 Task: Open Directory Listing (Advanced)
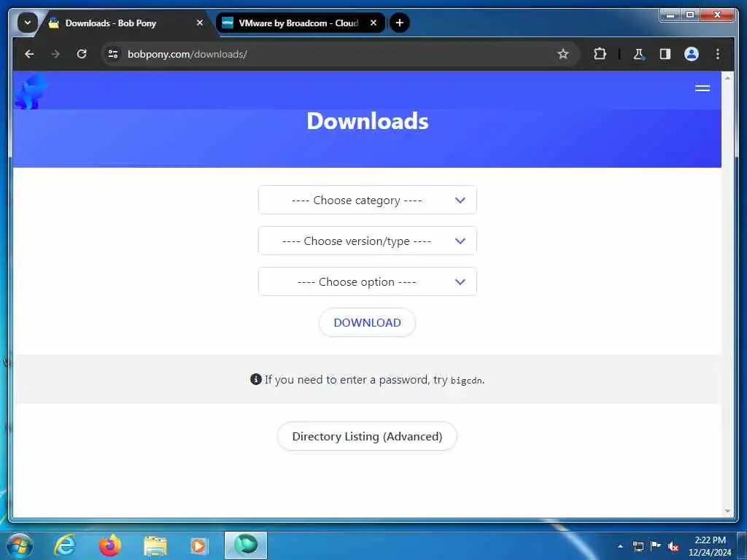click(367, 436)
